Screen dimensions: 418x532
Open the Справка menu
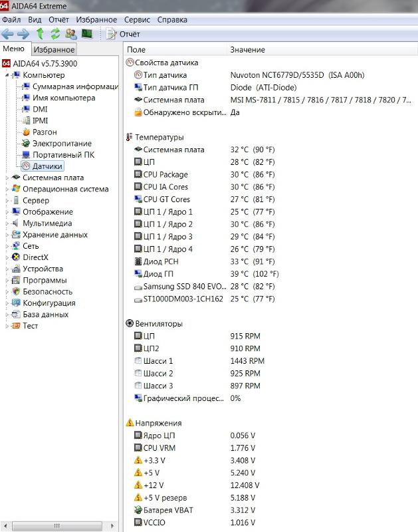click(x=172, y=20)
